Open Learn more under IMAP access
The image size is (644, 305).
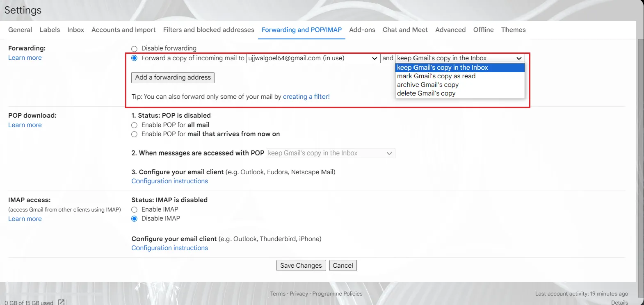(x=25, y=219)
